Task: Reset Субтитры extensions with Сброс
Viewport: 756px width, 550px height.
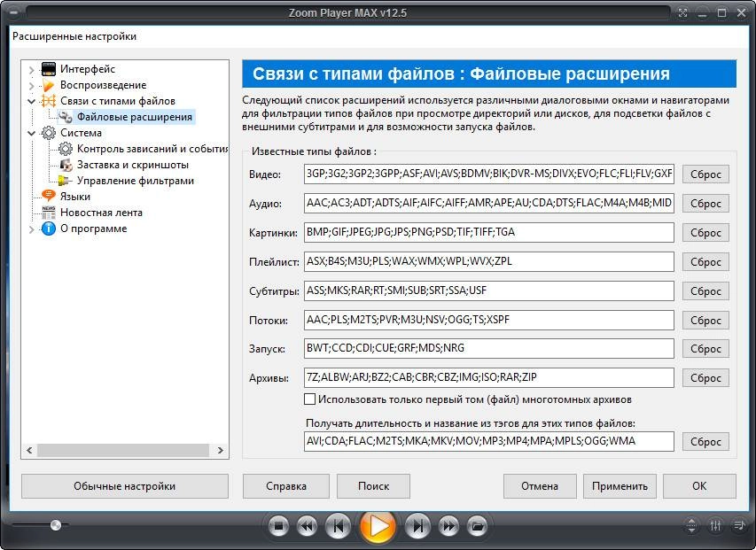Action: click(705, 290)
